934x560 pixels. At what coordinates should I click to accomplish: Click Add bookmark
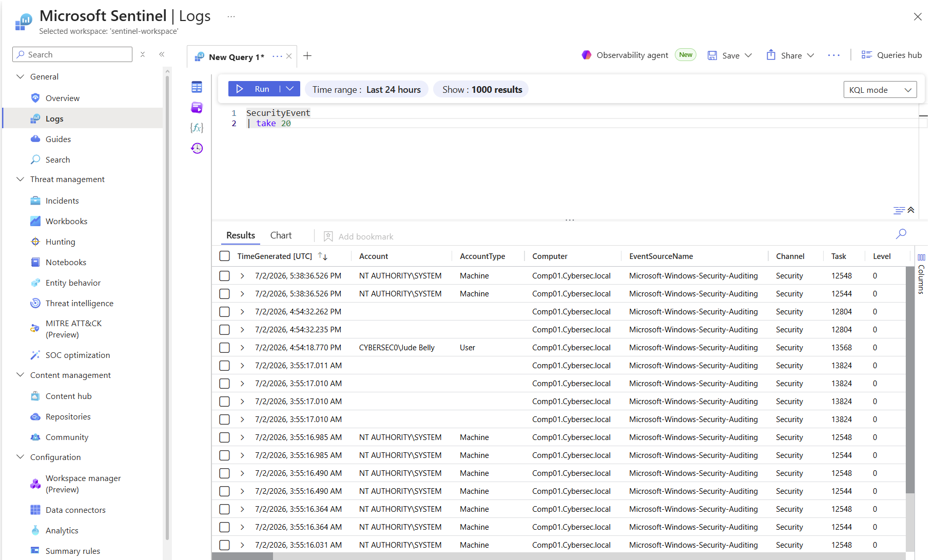click(x=358, y=236)
